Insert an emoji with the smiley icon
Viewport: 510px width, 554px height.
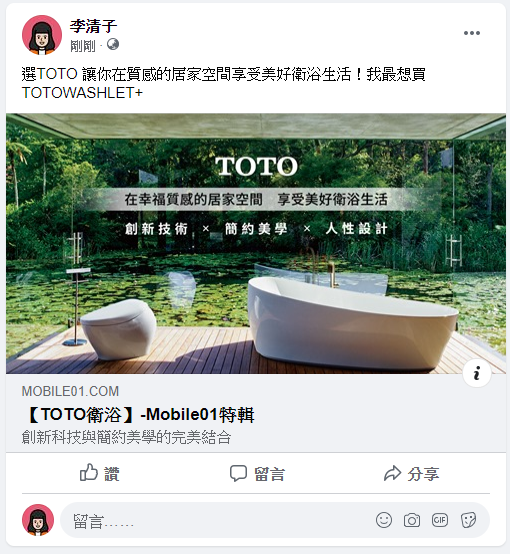point(384,520)
